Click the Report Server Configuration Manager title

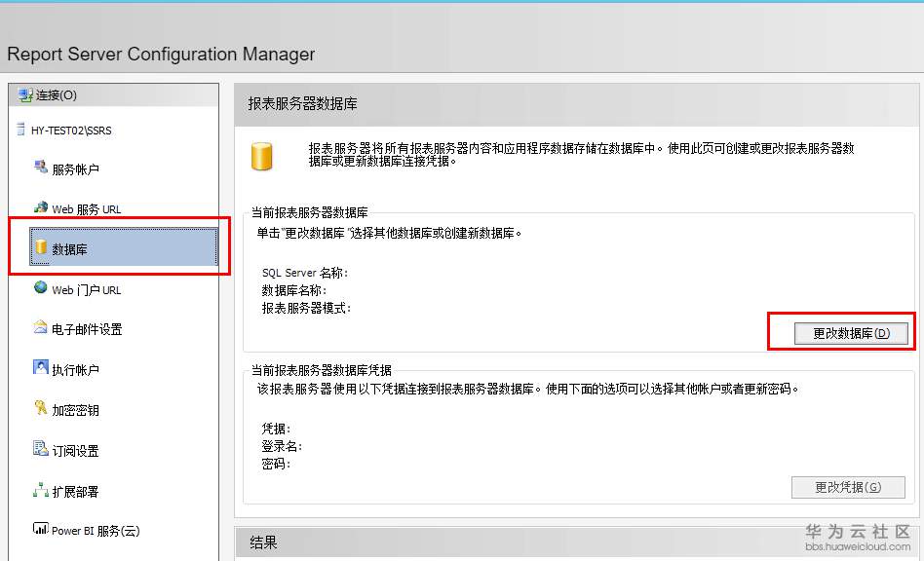161,55
